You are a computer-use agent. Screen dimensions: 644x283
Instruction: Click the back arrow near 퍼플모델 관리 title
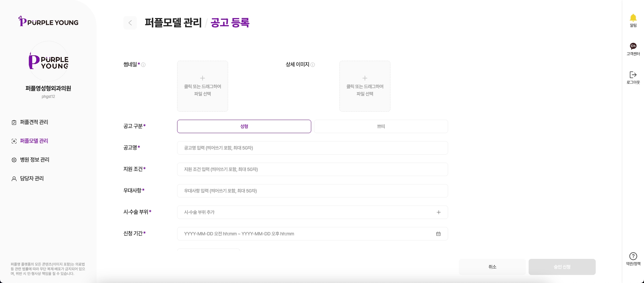coord(130,23)
